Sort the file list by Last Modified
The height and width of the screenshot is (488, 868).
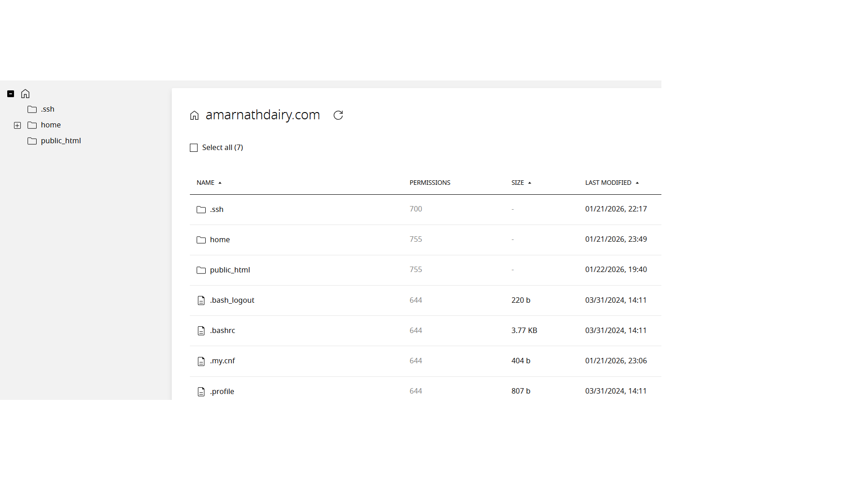coord(608,183)
